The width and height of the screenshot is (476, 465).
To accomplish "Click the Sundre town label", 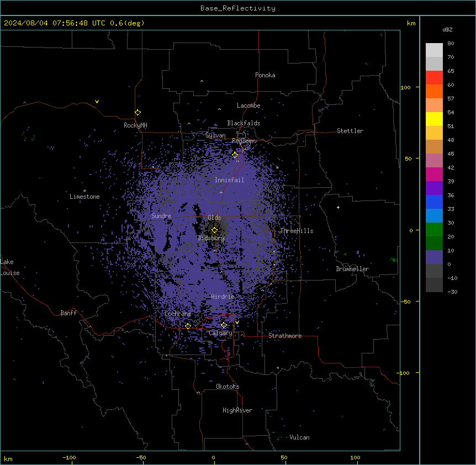I will click(161, 216).
